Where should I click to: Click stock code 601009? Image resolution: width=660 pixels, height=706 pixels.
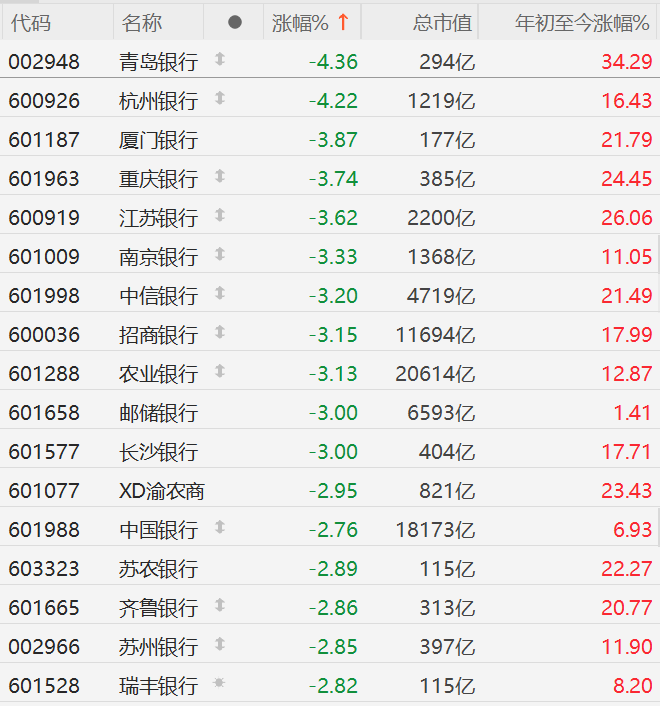pos(44,257)
